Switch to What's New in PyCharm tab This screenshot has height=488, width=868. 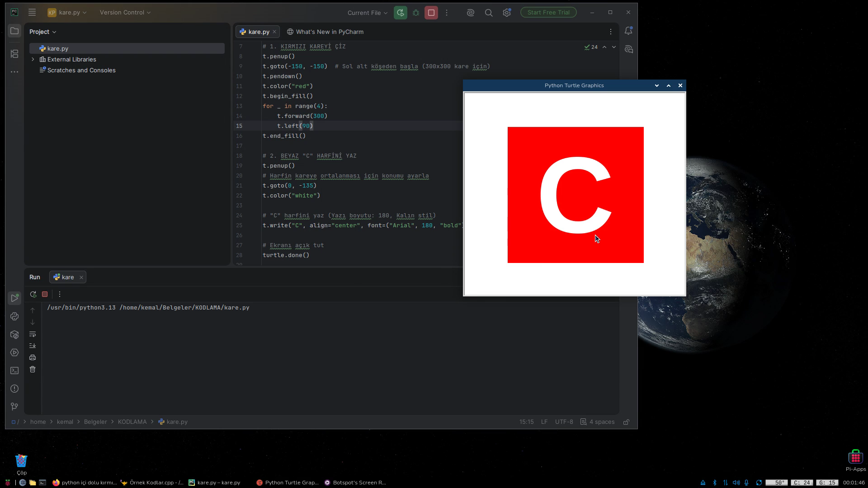coord(325,32)
